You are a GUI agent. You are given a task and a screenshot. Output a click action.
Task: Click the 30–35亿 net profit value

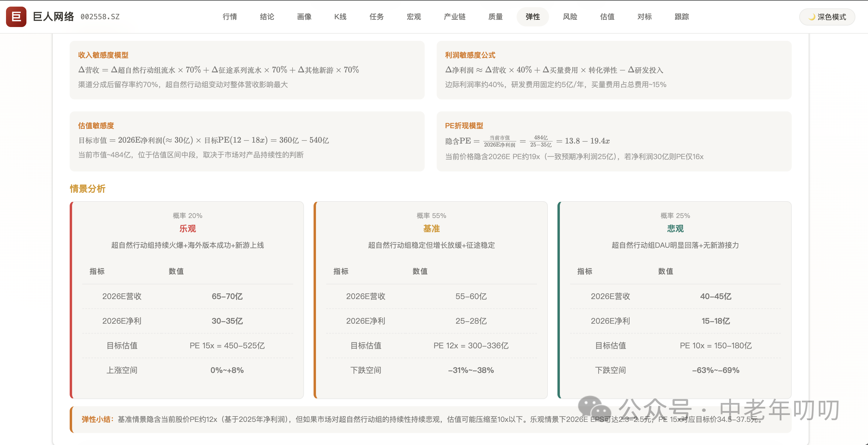tap(227, 321)
